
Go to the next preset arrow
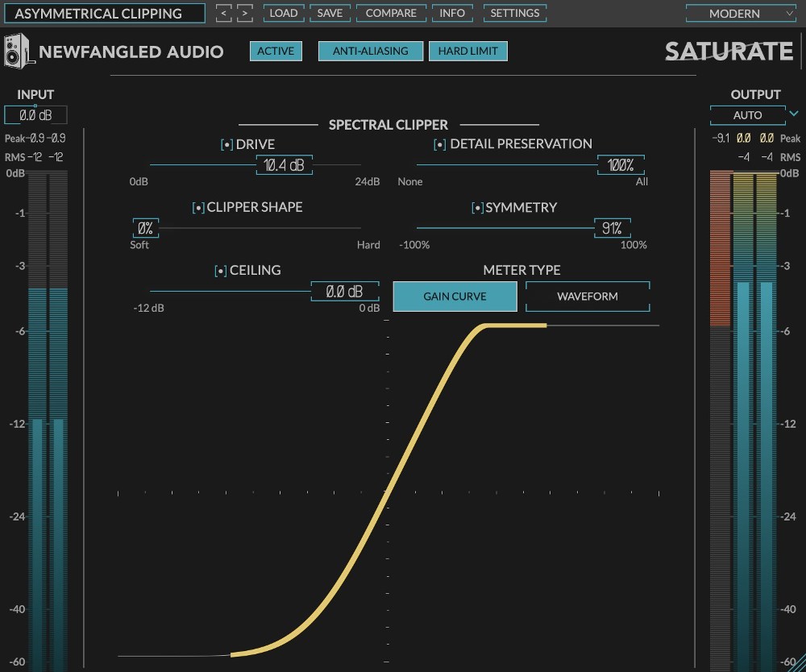pos(245,13)
